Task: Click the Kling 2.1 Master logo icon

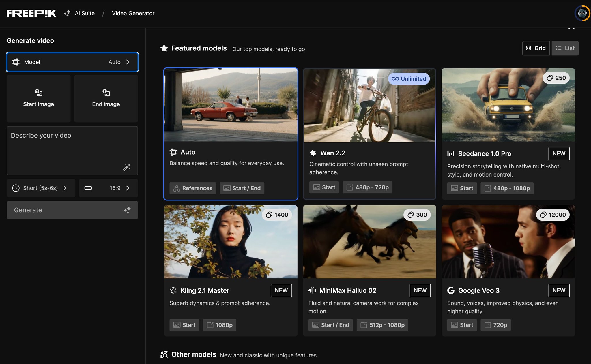Action: click(x=173, y=290)
